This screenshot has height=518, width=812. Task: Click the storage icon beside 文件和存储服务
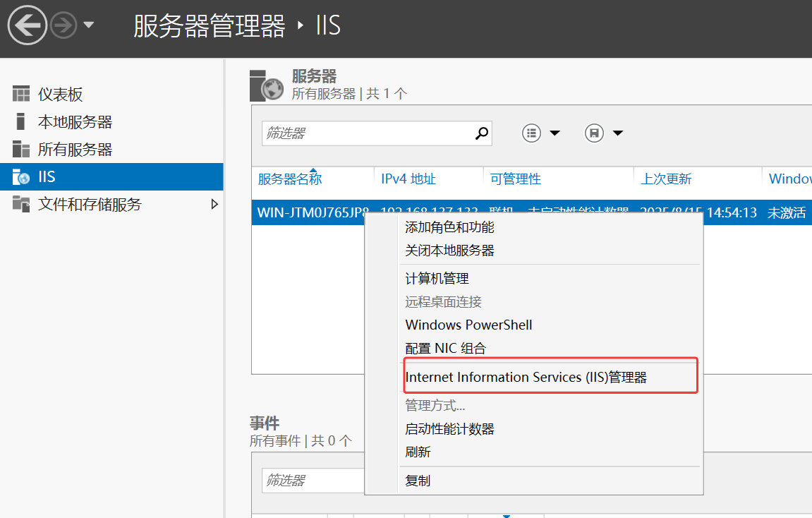point(21,203)
